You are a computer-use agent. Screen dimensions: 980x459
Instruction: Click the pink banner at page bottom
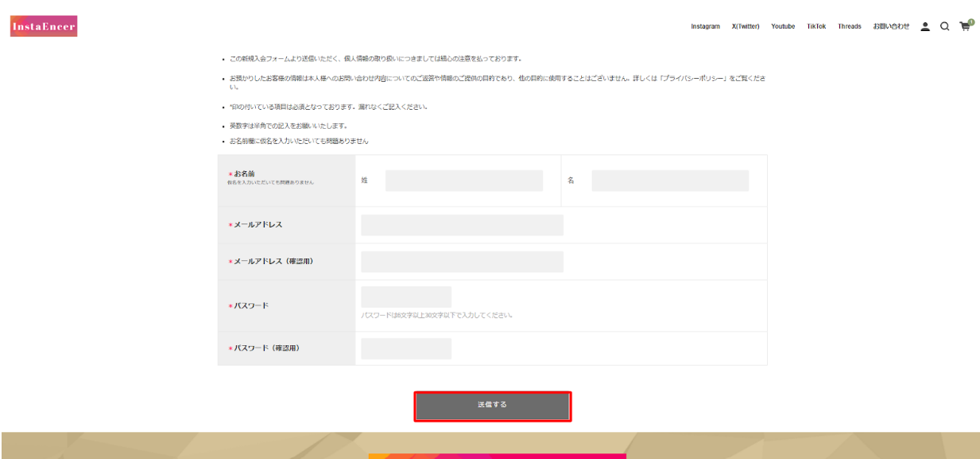497,456
